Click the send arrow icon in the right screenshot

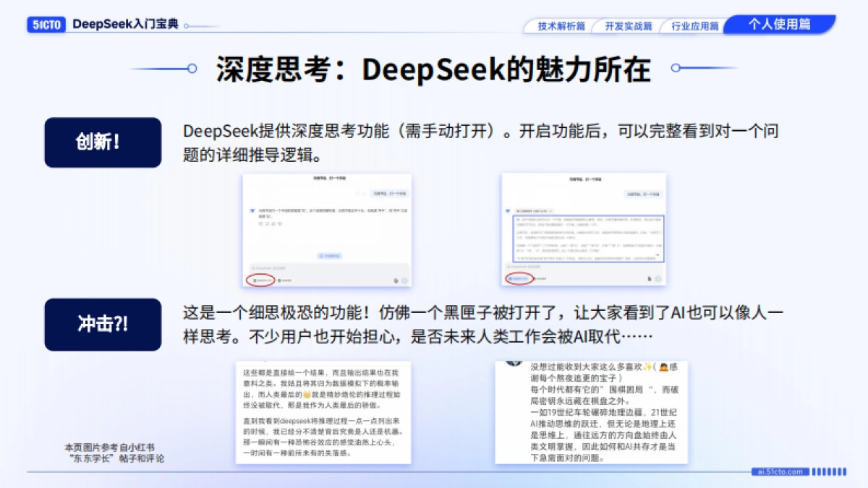pos(658,279)
